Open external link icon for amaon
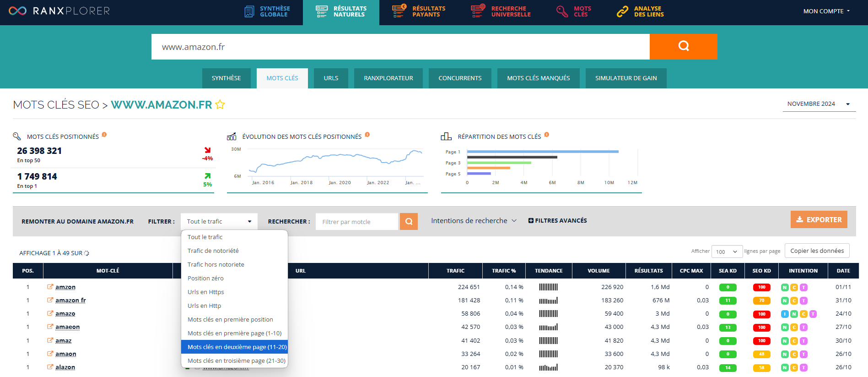The image size is (868, 377). 50,354
